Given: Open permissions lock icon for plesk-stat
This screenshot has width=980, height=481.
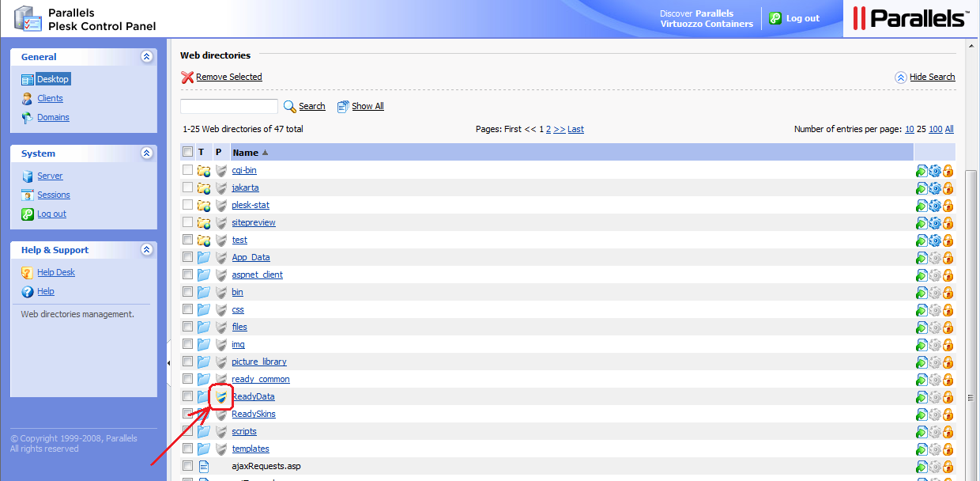Looking at the screenshot, I should click(x=948, y=205).
